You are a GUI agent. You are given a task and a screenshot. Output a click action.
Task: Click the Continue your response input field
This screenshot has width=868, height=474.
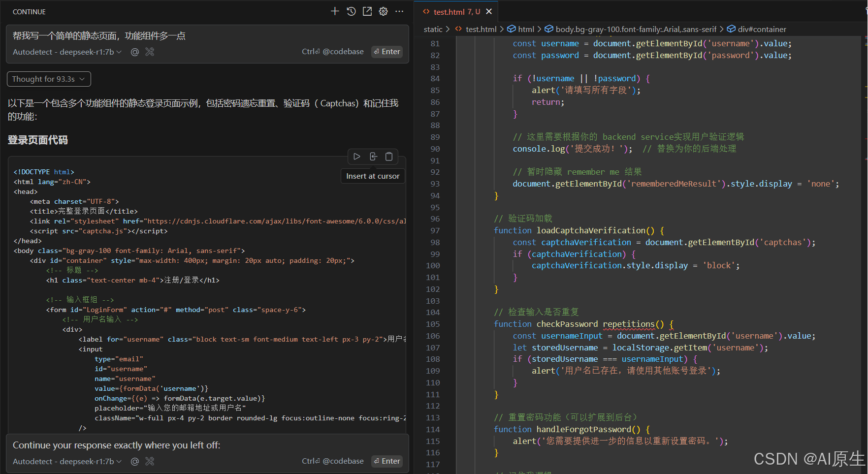[x=207, y=445]
